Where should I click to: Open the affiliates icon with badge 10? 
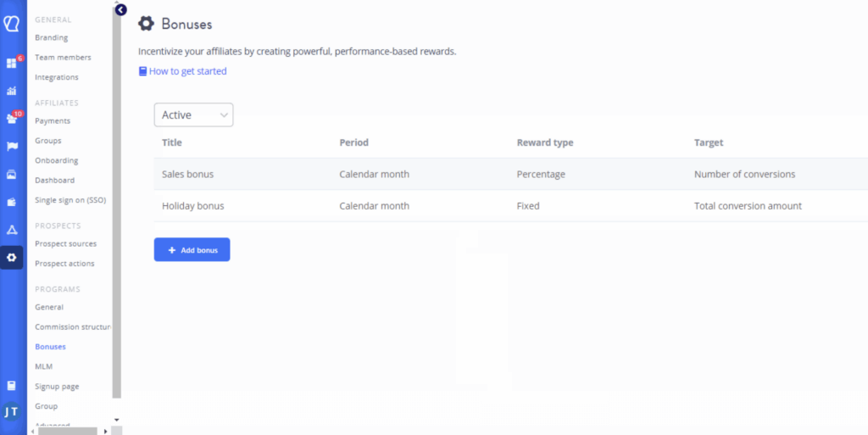[x=12, y=119]
